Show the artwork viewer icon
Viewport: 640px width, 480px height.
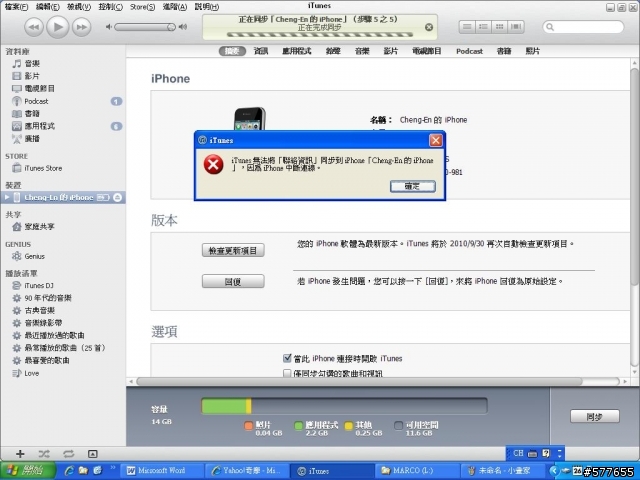pos(93,454)
